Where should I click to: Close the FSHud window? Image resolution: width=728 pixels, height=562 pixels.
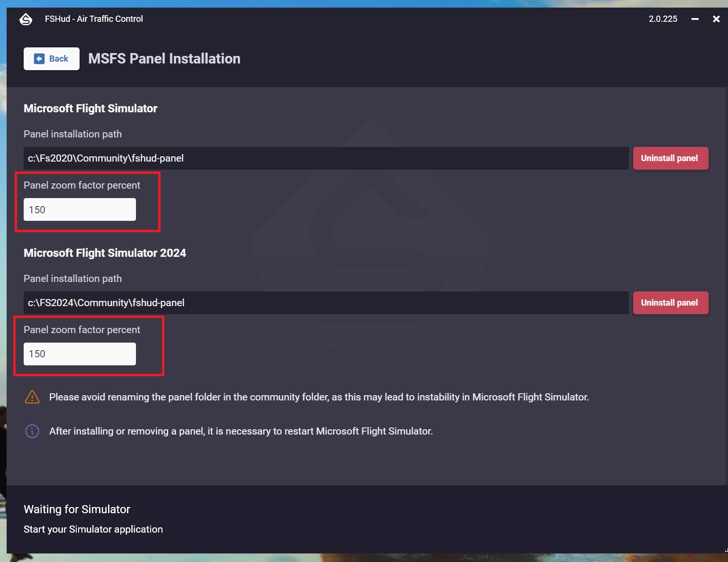716,19
